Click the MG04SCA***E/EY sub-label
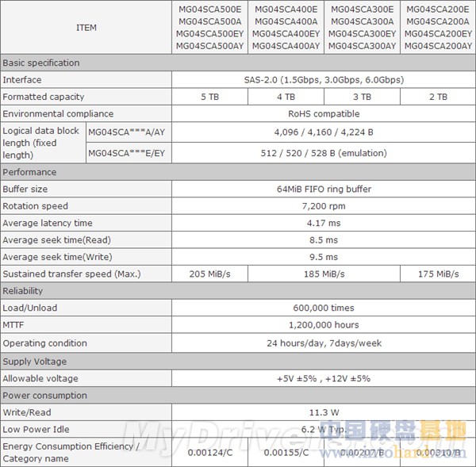This screenshot has width=476, height=467. click(127, 153)
